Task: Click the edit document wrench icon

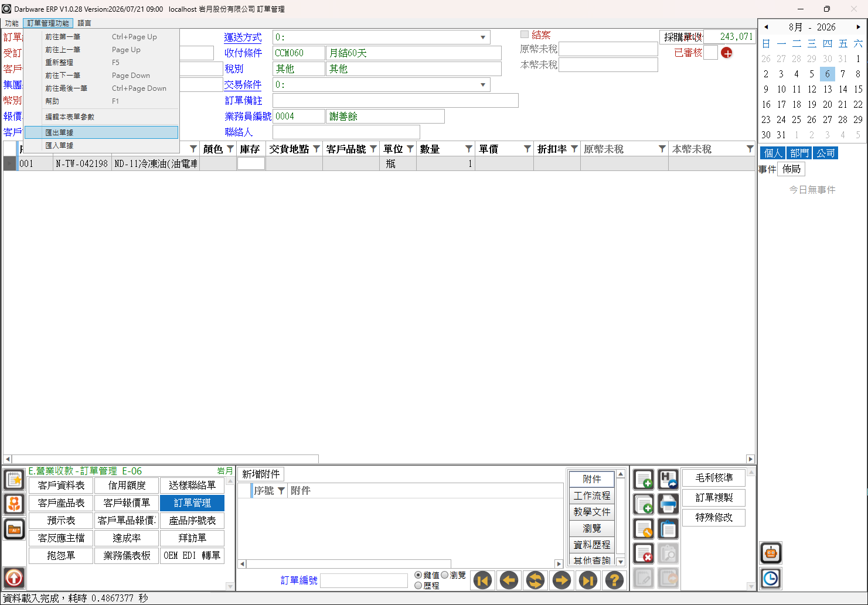Action: pos(644,529)
